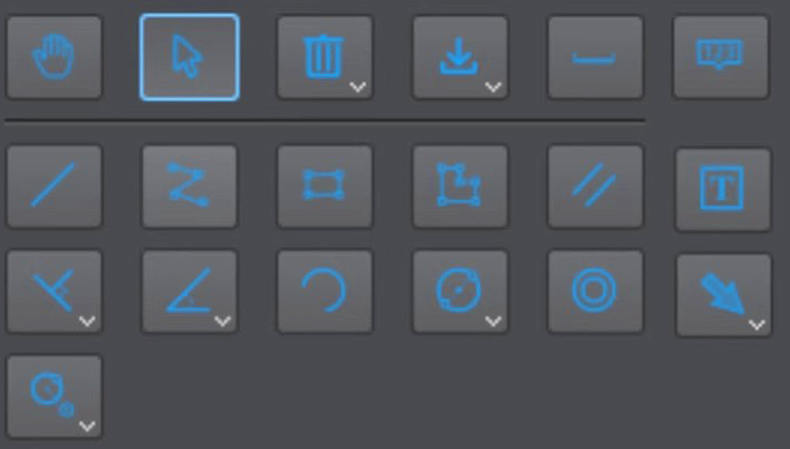The height and width of the screenshot is (449, 790).
Task: Expand dropdown on download import button
Action: click(493, 87)
